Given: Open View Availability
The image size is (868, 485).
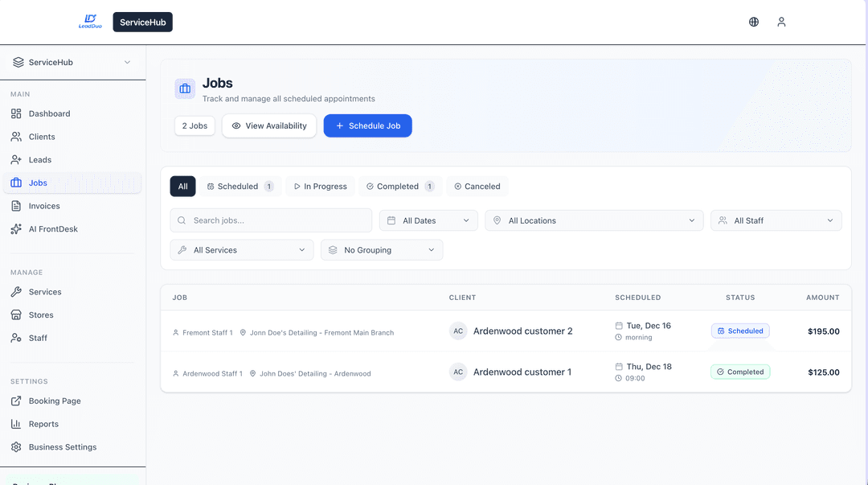Looking at the screenshot, I should pyautogui.click(x=268, y=125).
